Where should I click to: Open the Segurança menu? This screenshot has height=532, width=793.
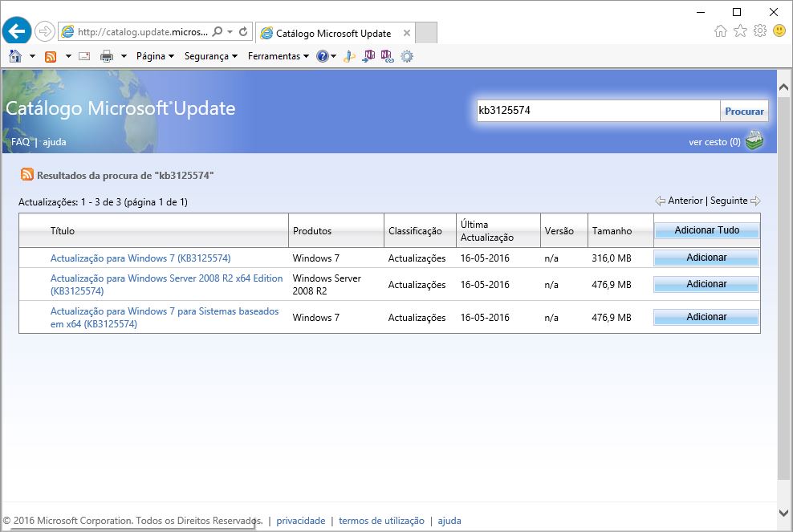coord(211,56)
